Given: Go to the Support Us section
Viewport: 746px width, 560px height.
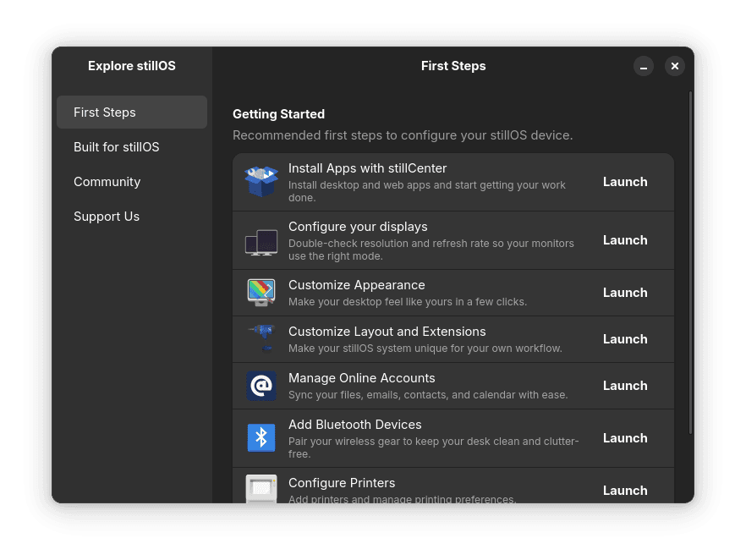Looking at the screenshot, I should pos(132,217).
